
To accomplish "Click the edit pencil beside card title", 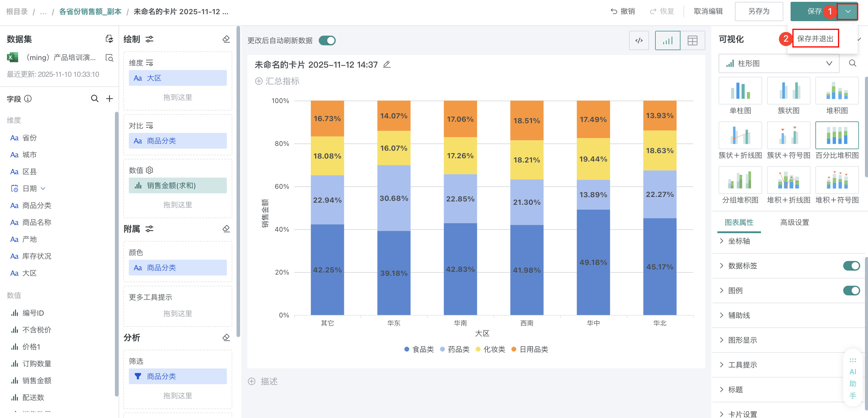I will click(387, 64).
